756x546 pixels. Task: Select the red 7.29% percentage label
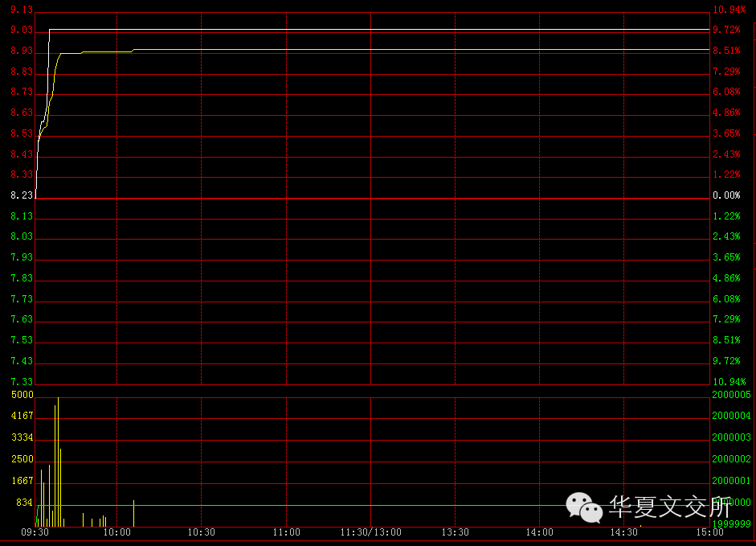click(x=726, y=72)
